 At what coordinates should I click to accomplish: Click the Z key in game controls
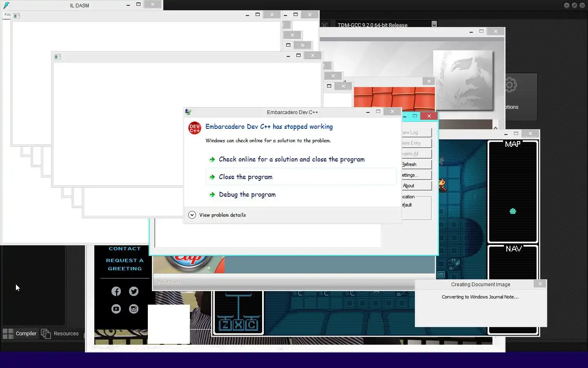(x=225, y=325)
